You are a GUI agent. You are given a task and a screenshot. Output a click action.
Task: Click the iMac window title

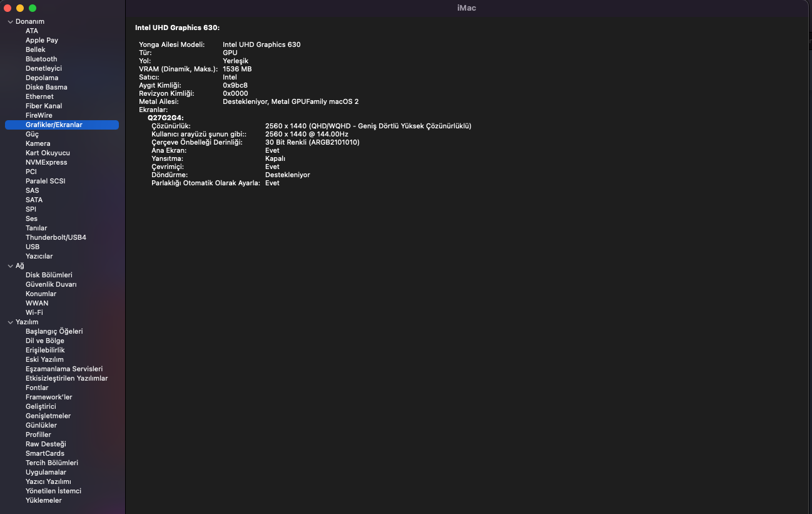point(467,8)
